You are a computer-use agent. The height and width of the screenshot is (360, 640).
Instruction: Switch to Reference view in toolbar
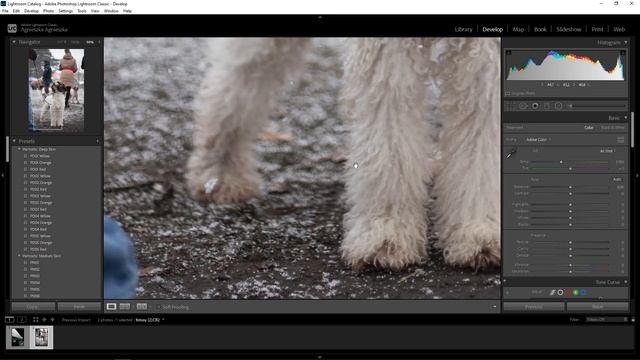[125, 307]
